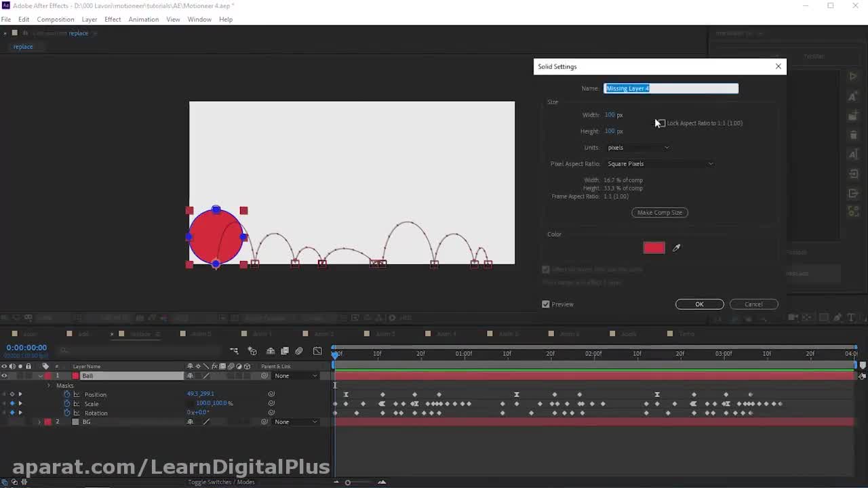This screenshot has height=488, width=868.
Task: Open the Animation menu
Action: [x=143, y=20]
